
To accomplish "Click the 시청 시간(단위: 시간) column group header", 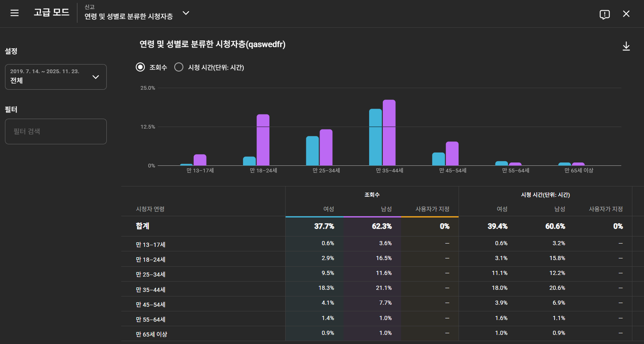I will tap(545, 195).
